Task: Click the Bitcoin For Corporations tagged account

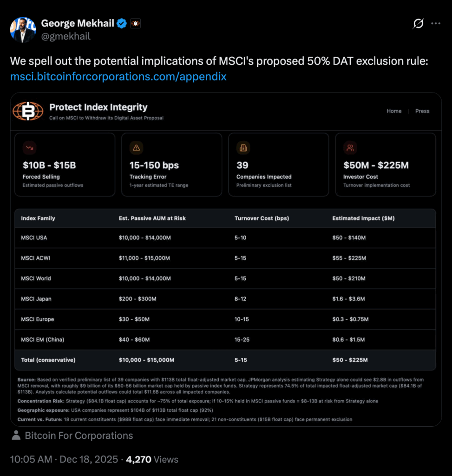Action: [x=79, y=436]
